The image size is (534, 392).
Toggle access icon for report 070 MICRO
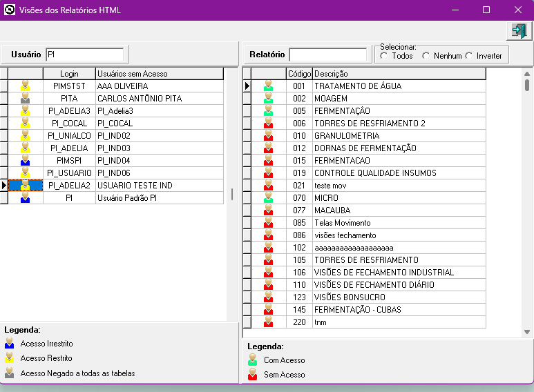(x=268, y=197)
